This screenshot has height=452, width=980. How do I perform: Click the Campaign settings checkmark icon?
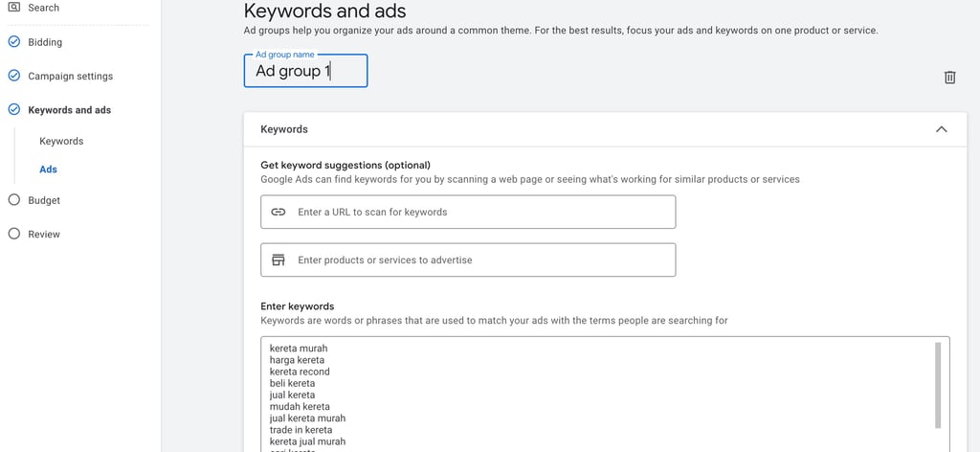pos(13,76)
